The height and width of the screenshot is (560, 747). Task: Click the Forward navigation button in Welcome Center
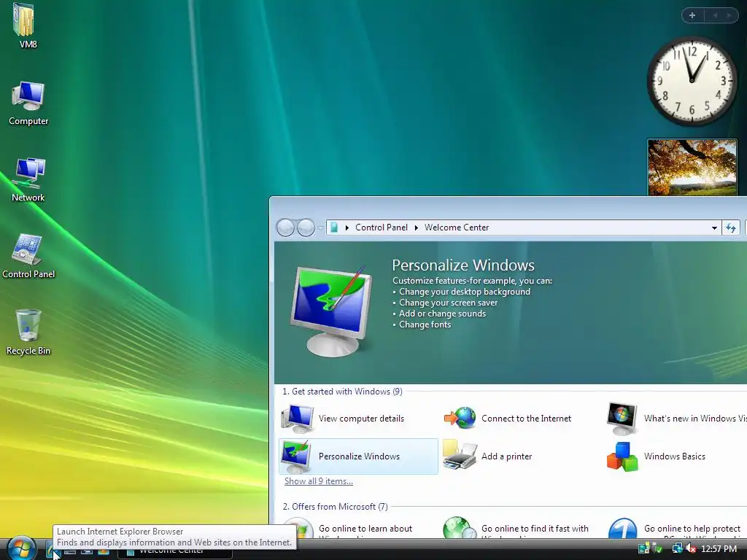[x=306, y=227]
